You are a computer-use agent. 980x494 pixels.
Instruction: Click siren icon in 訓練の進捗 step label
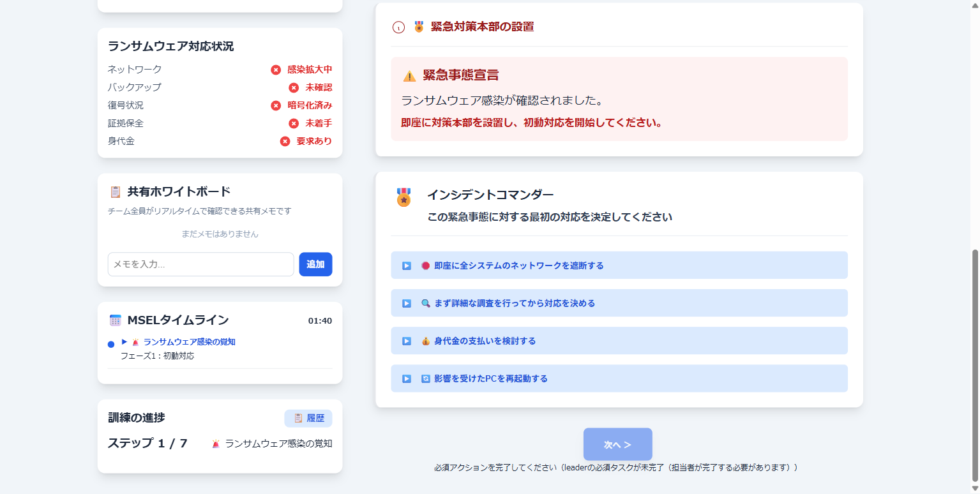click(216, 444)
